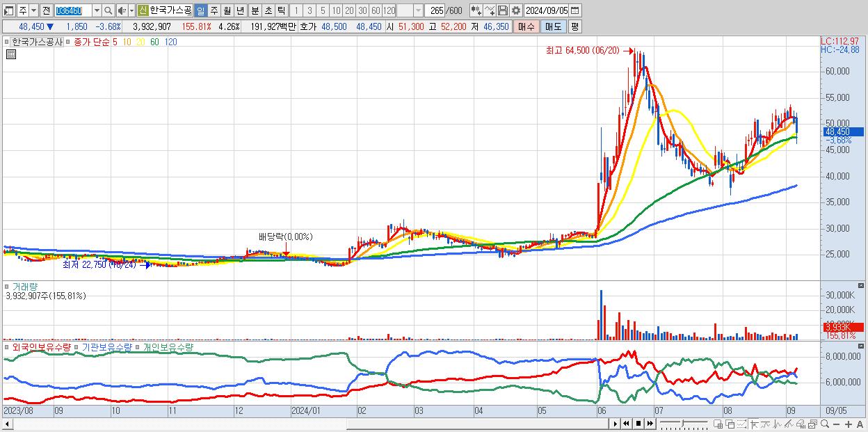Open the data table grid icon on chart
Screen dimensions: 868x432
coord(11,54)
